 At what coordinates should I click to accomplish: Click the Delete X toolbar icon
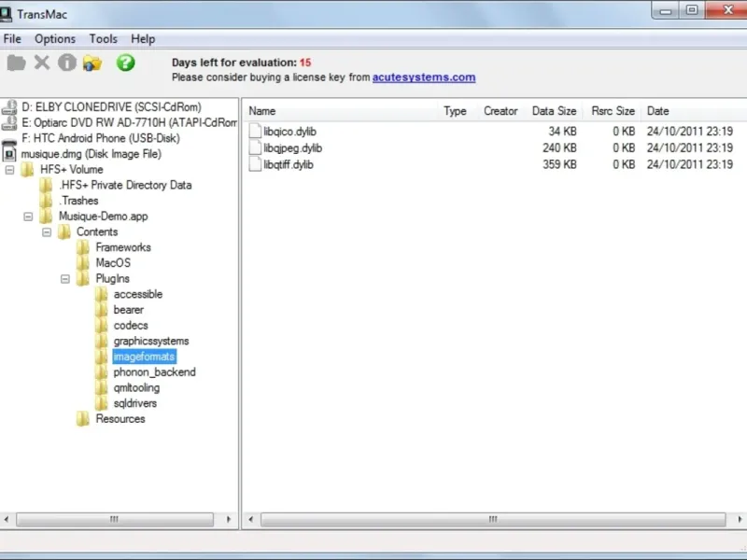coord(42,63)
